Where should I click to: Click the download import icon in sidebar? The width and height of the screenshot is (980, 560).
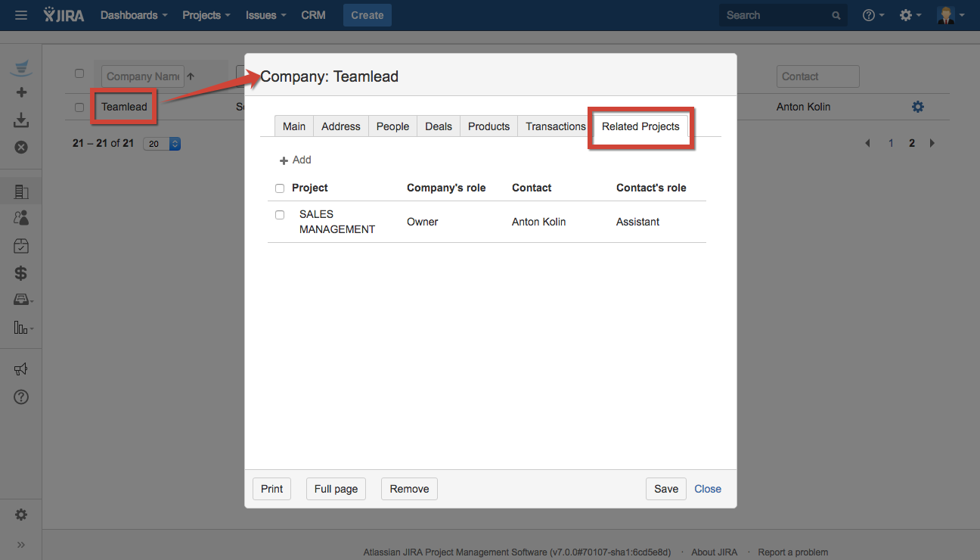pyautogui.click(x=21, y=120)
